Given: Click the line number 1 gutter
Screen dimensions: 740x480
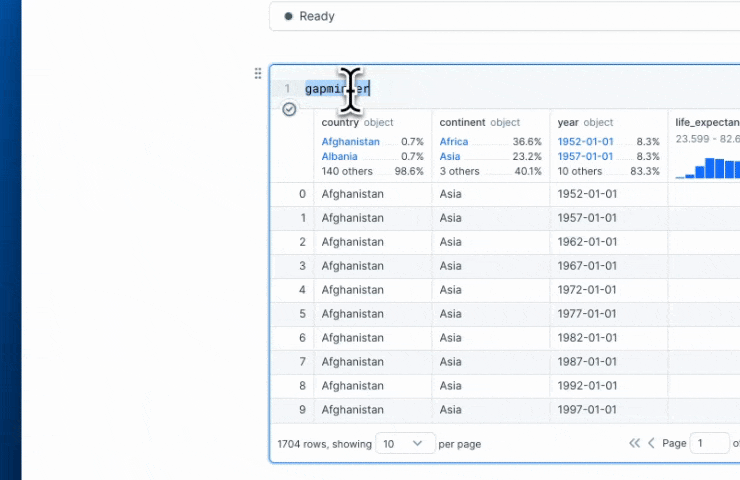Looking at the screenshot, I should pos(287,88).
